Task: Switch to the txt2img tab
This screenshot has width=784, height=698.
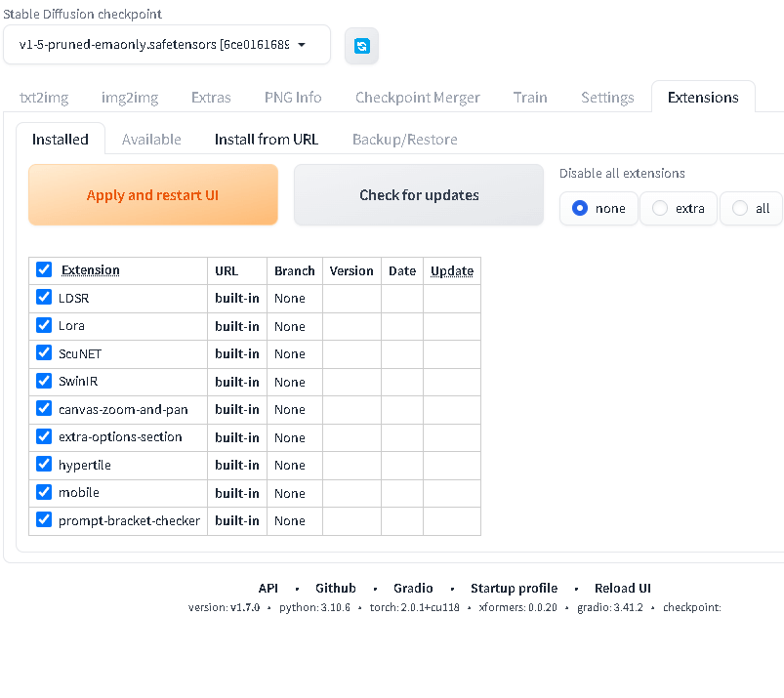Action: pos(44,98)
